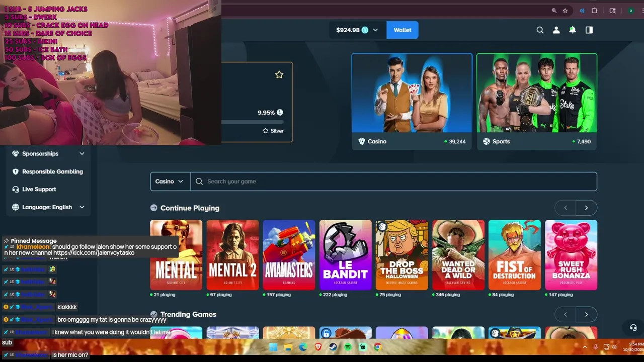The width and height of the screenshot is (644, 362).
Task: Click the 7,490 sports players count
Action: pos(584,142)
